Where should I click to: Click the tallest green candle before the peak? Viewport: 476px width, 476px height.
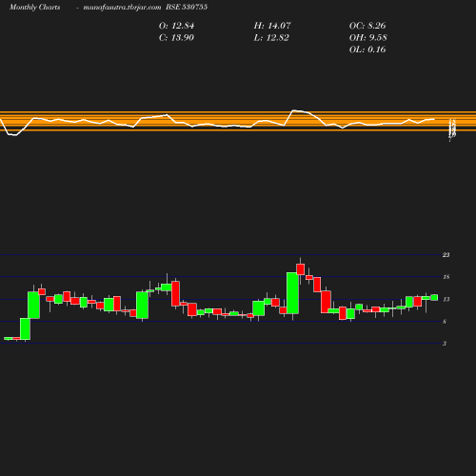[292, 293]
